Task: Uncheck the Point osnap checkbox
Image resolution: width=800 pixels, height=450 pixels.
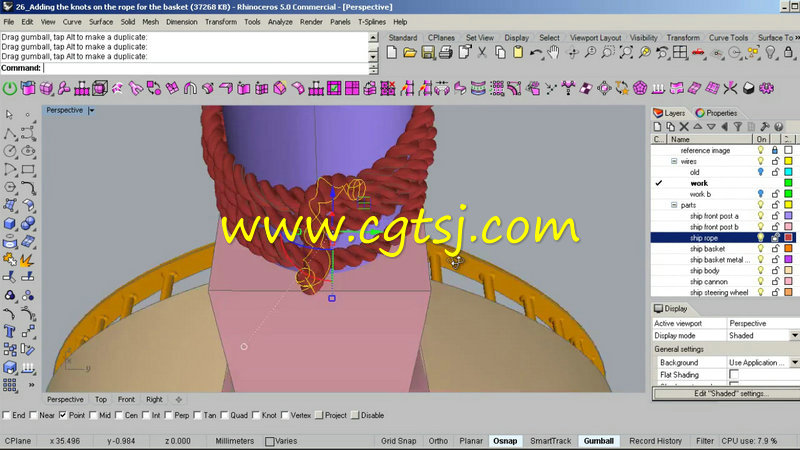Action: pos(63,415)
